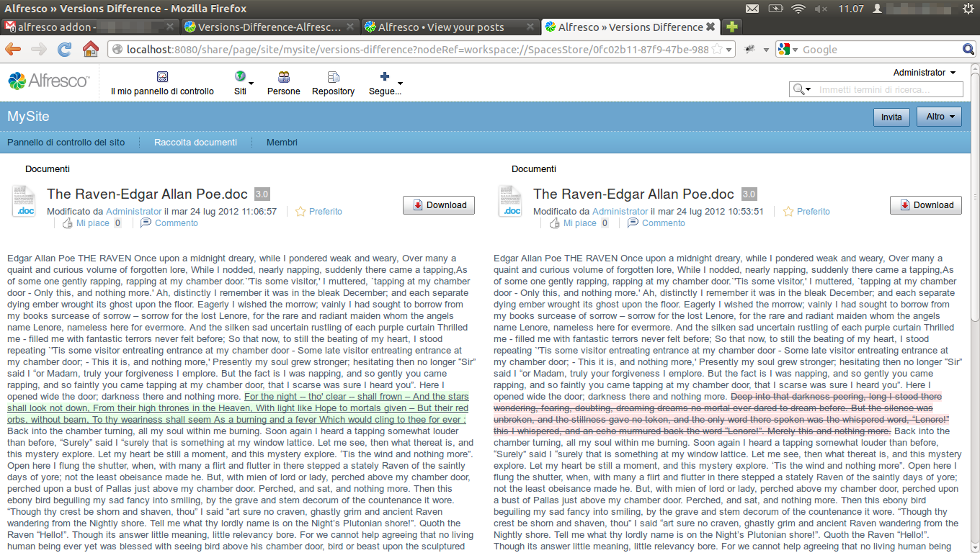Screen dimensions: 980x553
Task: Bookmark this page with the star
Action: coord(717,50)
